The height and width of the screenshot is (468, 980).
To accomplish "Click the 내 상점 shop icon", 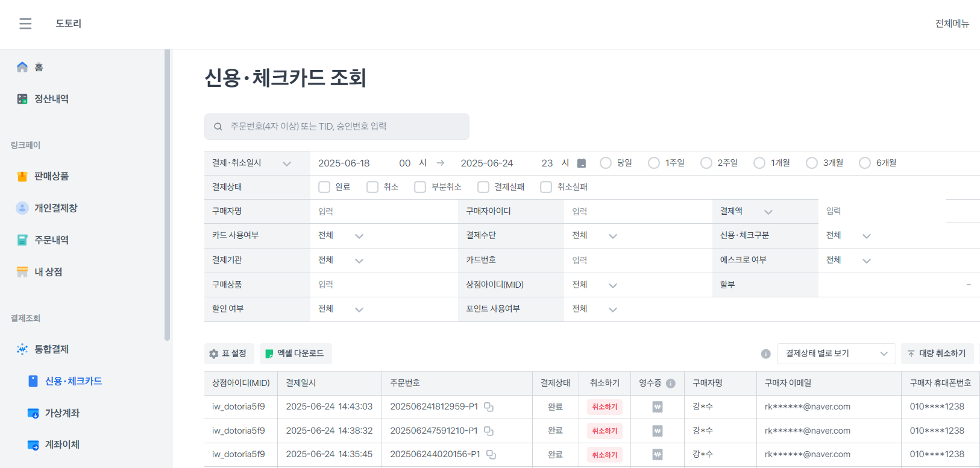I will tap(22, 272).
